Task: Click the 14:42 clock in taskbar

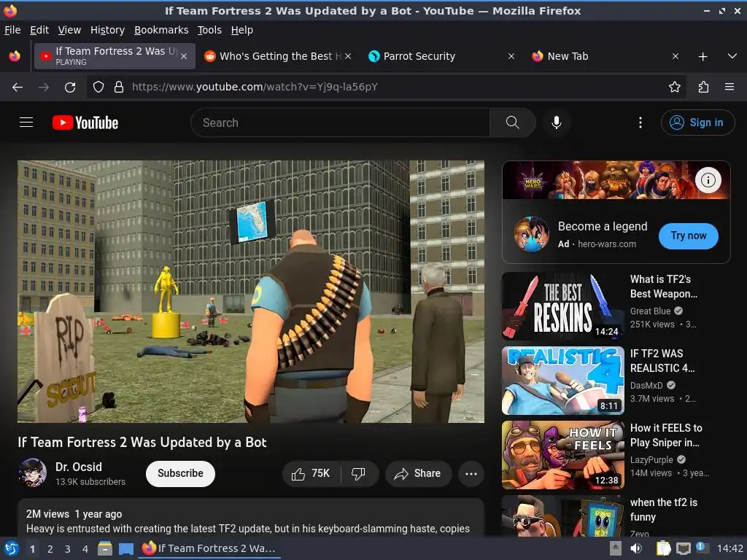Action: click(x=729, y=548)
